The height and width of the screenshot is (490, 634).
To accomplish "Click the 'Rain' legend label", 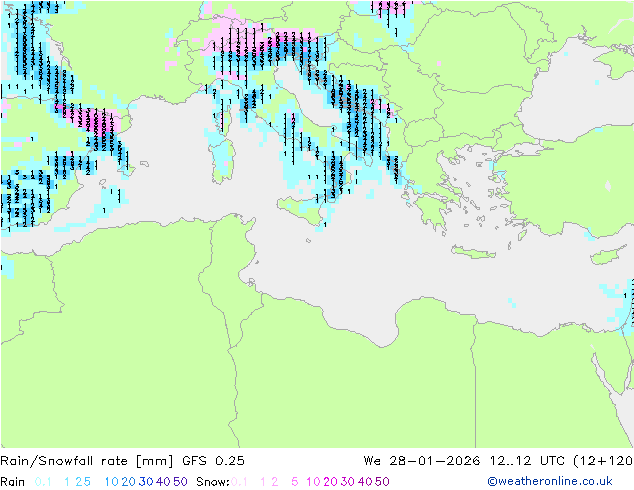I will (13, 482).
